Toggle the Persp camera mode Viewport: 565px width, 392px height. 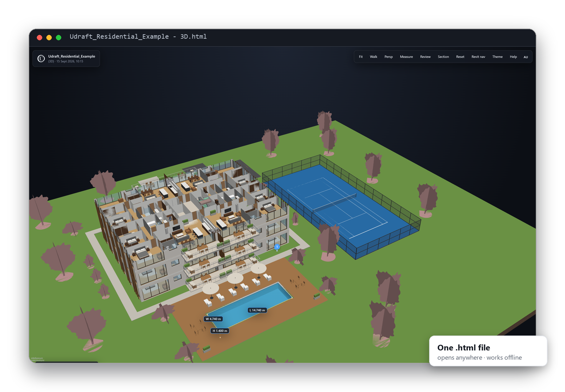(389, 57)
